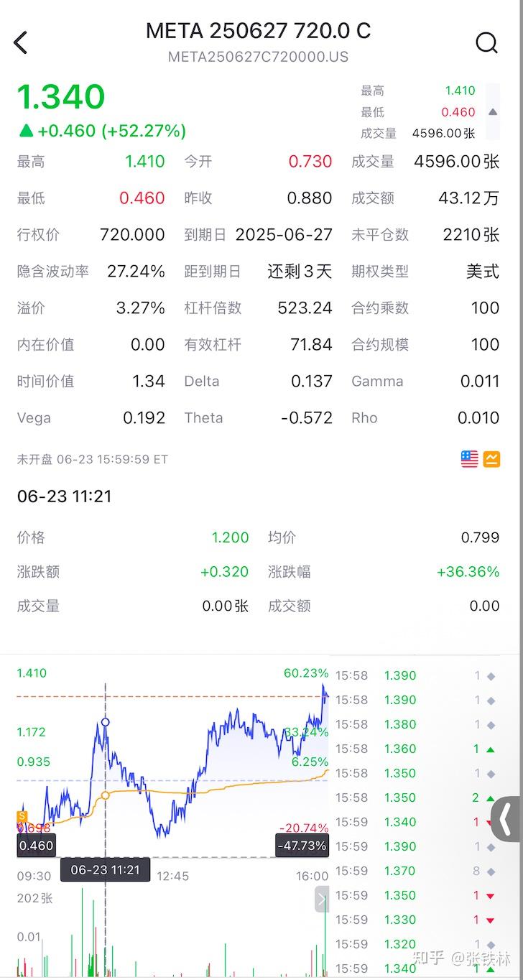Tap the orange S marker on chart
Image resolution: width=523 pixels, height=980 pixels.
click(x=22, y=816)
